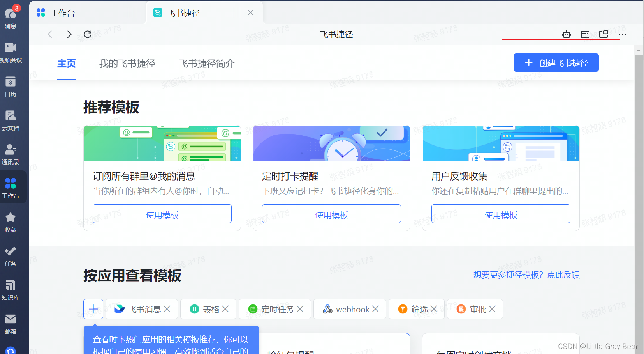Click the robot assistant icon in toolbar
This screenshot has width=644, height=354.
pyautogui.click(x=567, y=34)
